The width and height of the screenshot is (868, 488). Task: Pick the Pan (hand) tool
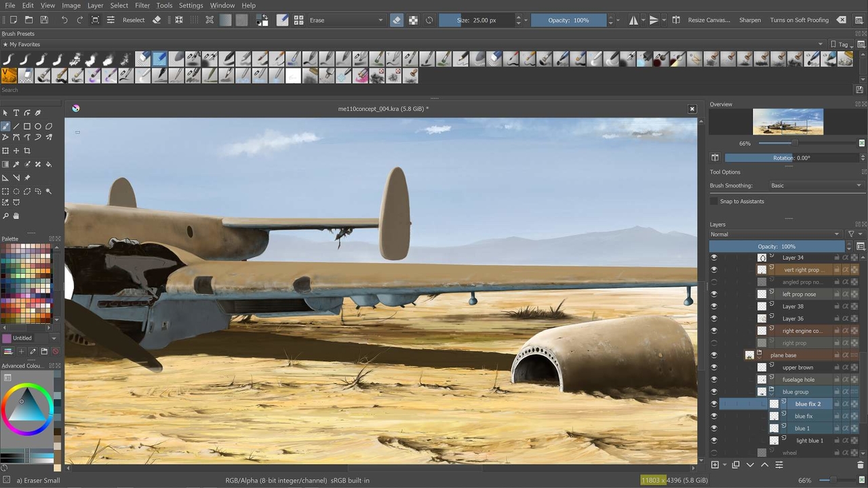[16, 216]
